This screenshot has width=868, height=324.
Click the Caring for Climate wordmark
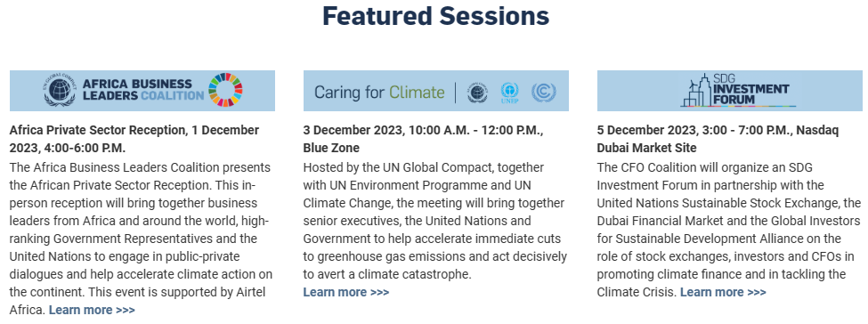coord(379,92)
